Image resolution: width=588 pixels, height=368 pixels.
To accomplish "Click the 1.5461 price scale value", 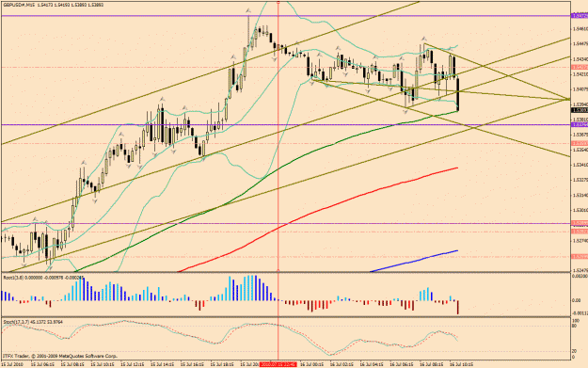I will point(580,29).
